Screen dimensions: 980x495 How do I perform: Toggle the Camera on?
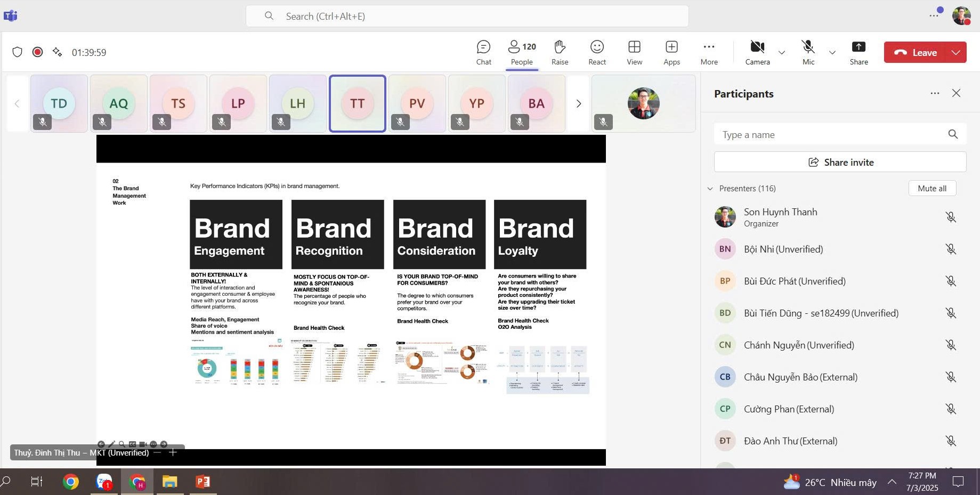(757, 53)
